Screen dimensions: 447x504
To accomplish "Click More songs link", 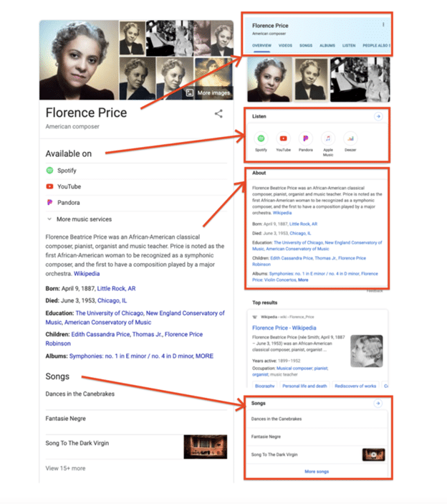I will 317,472.
